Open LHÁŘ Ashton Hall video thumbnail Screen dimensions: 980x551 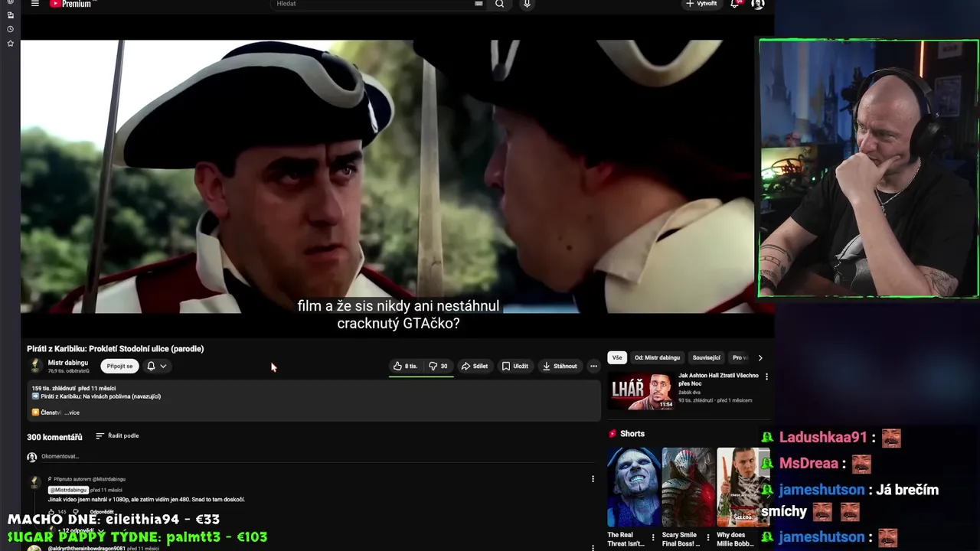(642, 391)
